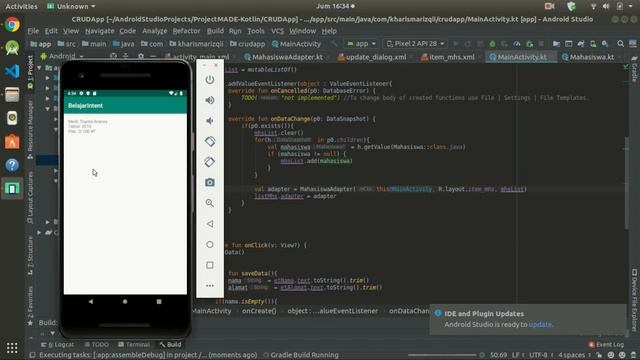The height and width of the screenshot is (360, 640).
Task: Open Android Studio from the dock
Action: (12, 48)
